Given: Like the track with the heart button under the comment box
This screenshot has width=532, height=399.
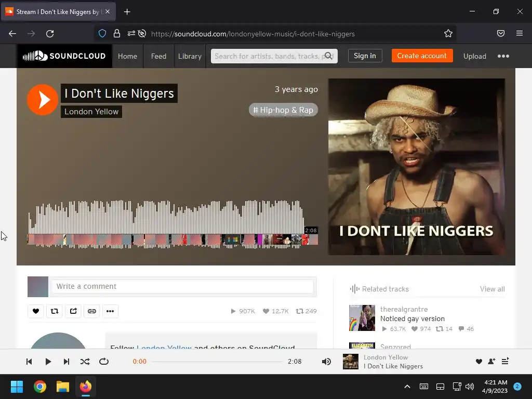Looking at the screenshot, I should (36, 311).
